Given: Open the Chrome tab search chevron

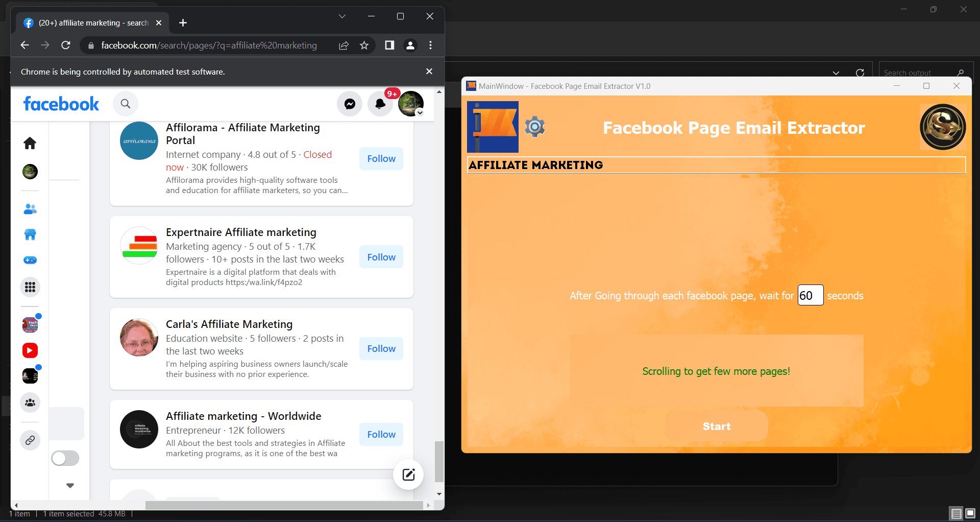Looking at the screenshot, I should coord(342,16).
